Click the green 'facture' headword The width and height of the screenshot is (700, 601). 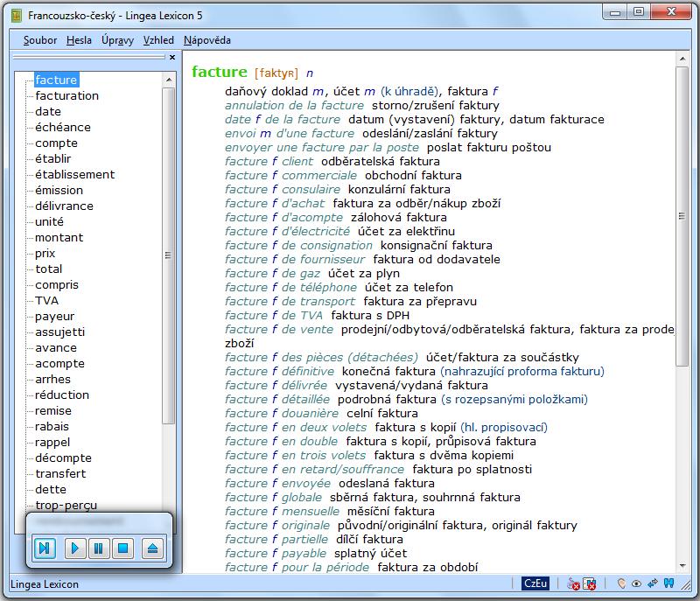pyautogui.click(x=220, y=72)
